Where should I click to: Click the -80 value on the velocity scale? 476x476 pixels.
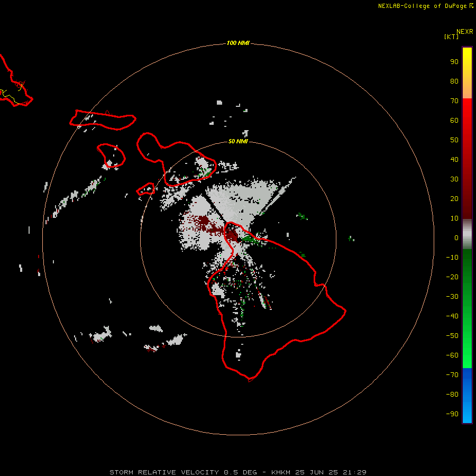point(452,395)
